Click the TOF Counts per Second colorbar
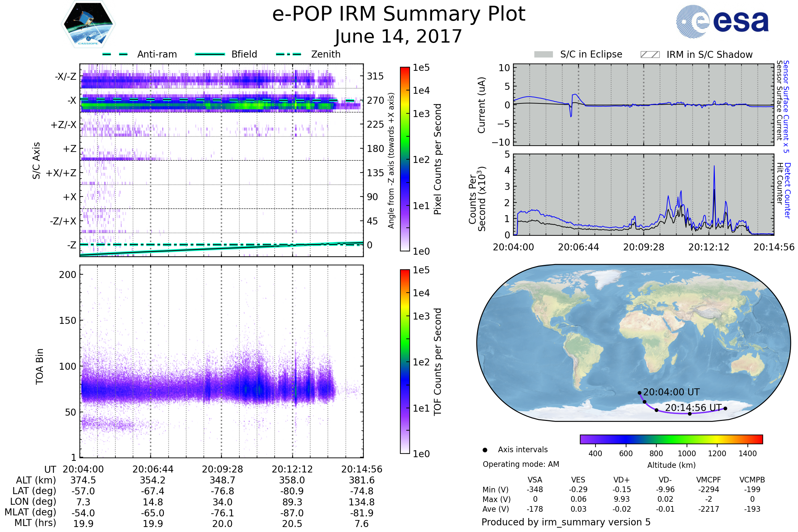The image size is (798, 532). pyautogui.click(x=405, y=361)
